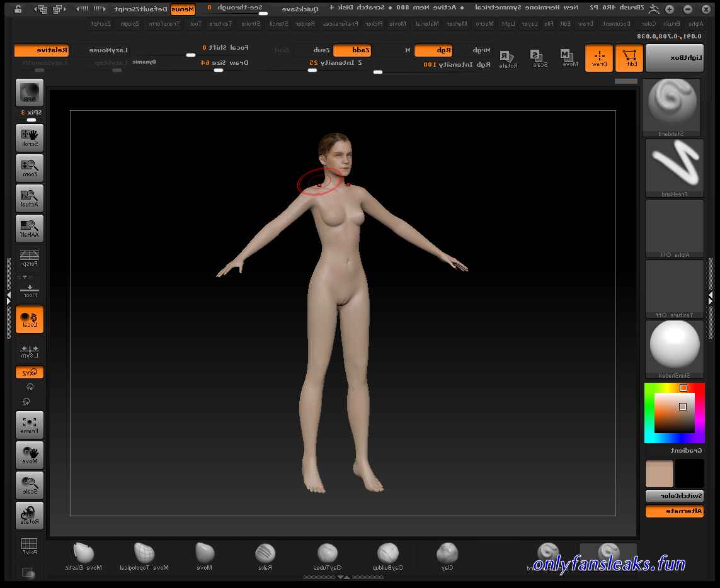The height and width of the screenshot is (588, 720).
Task: Open the Document menu
Action: 616,23
